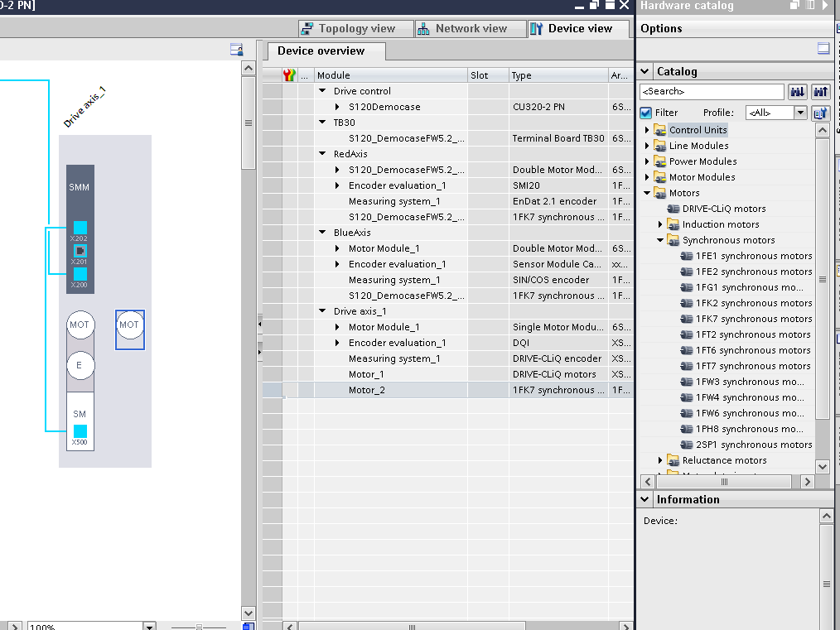Switch to Network view tab
Viewport: 840px width, 630px height.
[462, 29]
